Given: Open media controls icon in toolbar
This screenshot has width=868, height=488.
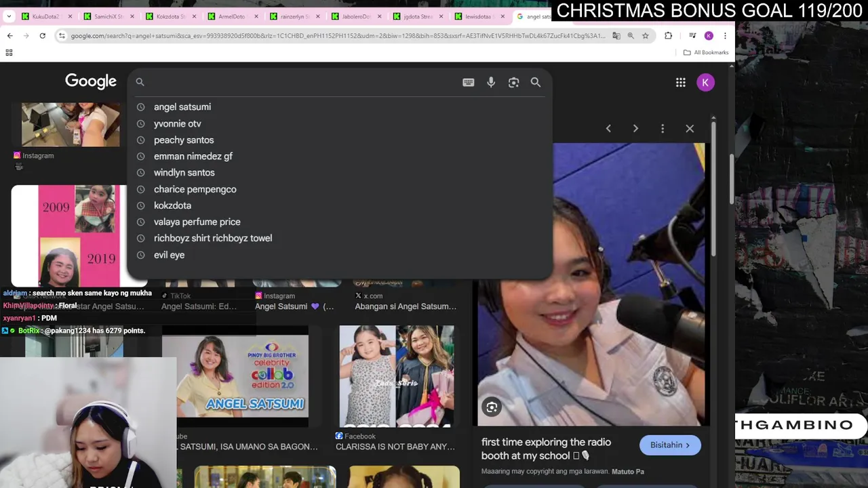Looking at the screenshot, I should coord(692,35).
